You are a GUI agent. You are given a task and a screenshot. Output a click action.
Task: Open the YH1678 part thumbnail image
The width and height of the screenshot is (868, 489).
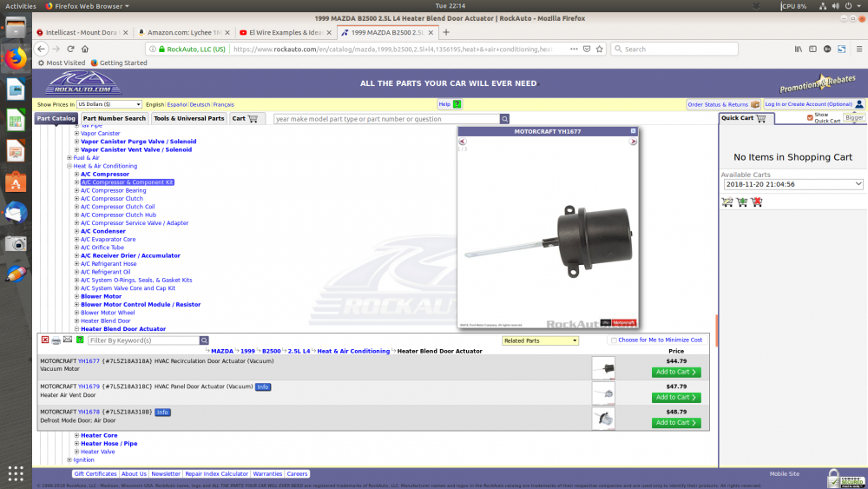(x=603, y=419)
